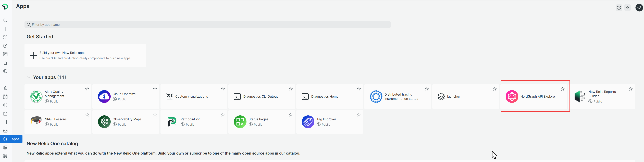Image resolution: width=644 pixels, height=162 pixels.
Task: Favorite NerdGraph API Explorer with its star
Action: click(563, 89)
